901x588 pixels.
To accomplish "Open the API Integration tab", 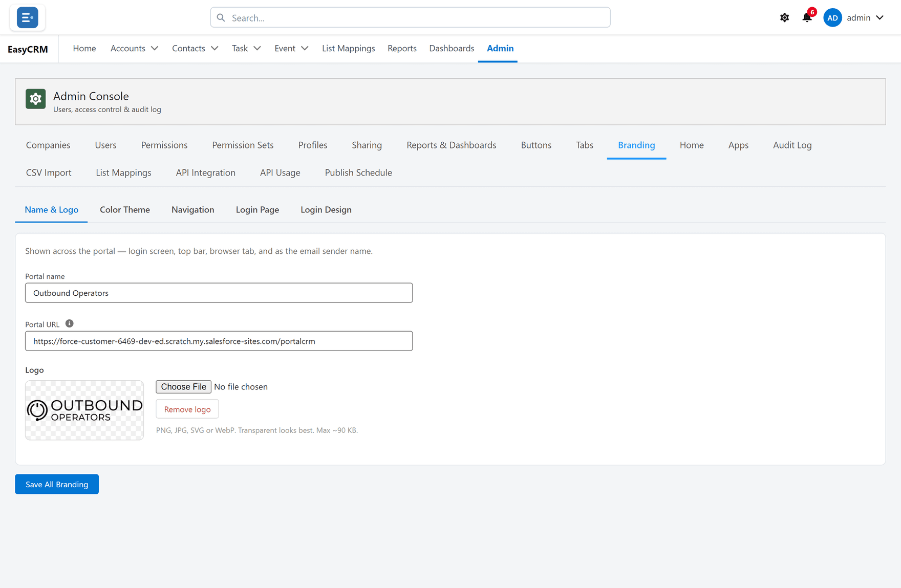I will point(205,172).
